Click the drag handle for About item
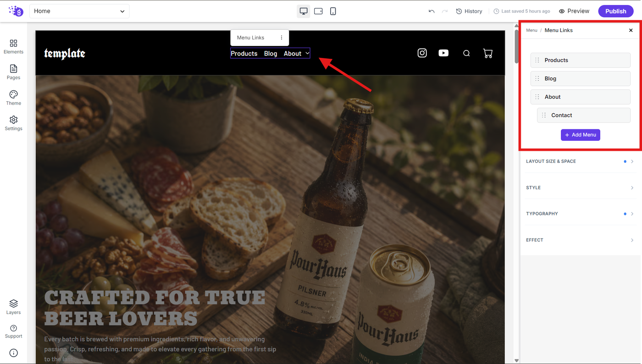 (x=537, y=97)
